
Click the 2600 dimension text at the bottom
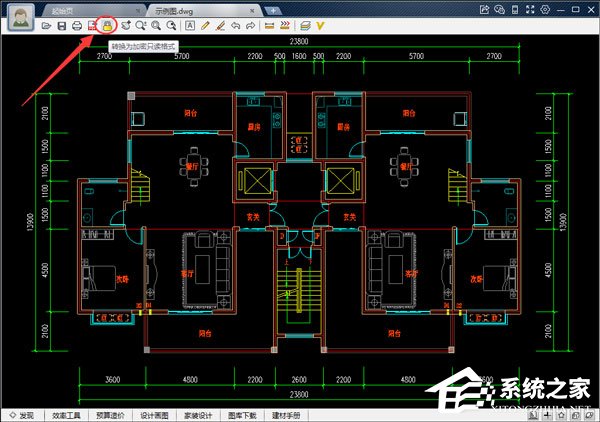[299, 380]
